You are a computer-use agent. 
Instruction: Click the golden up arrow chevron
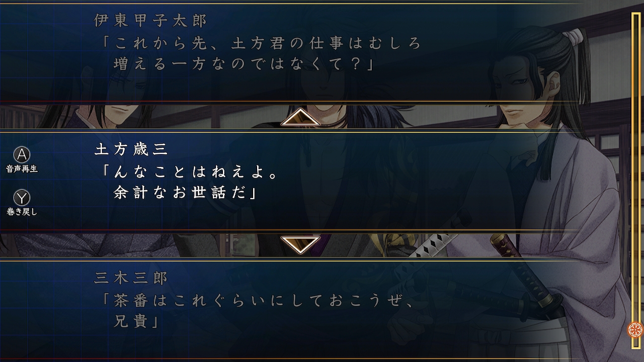[300, 117]
